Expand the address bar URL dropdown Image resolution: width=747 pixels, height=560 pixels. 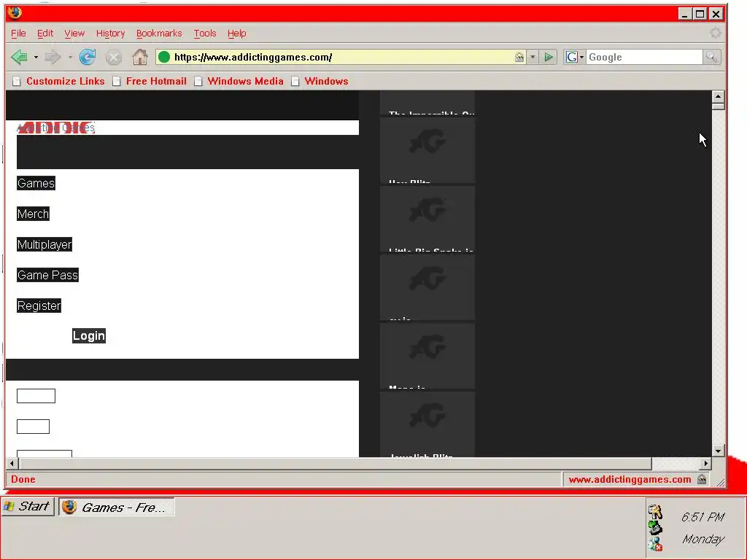pos(533,57)
